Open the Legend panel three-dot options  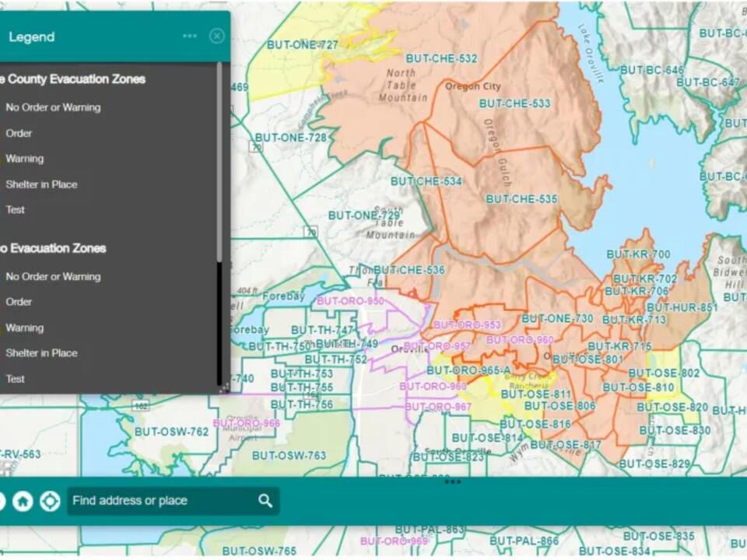190,37
